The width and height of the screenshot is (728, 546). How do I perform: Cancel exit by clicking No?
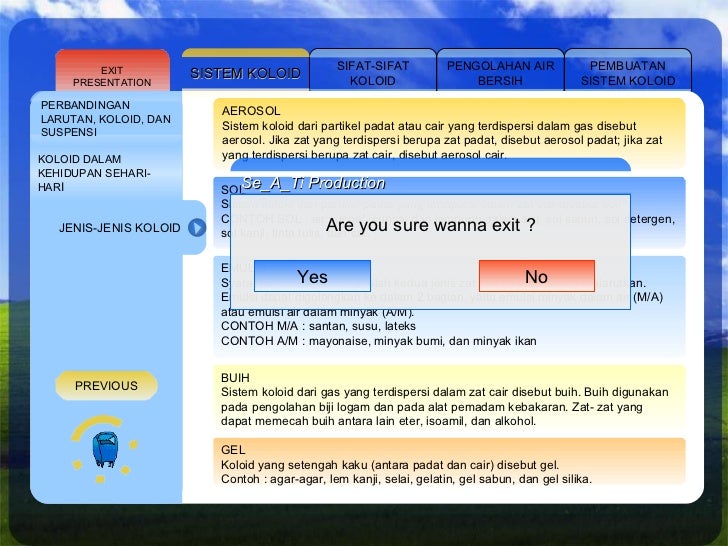click(536, 276)
